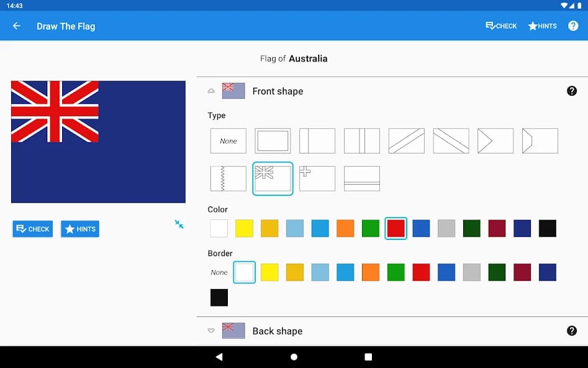This screenshot has width=588, height=368.
Task: Select the horizontal stripes shape type
Action: tap(362, 178)
